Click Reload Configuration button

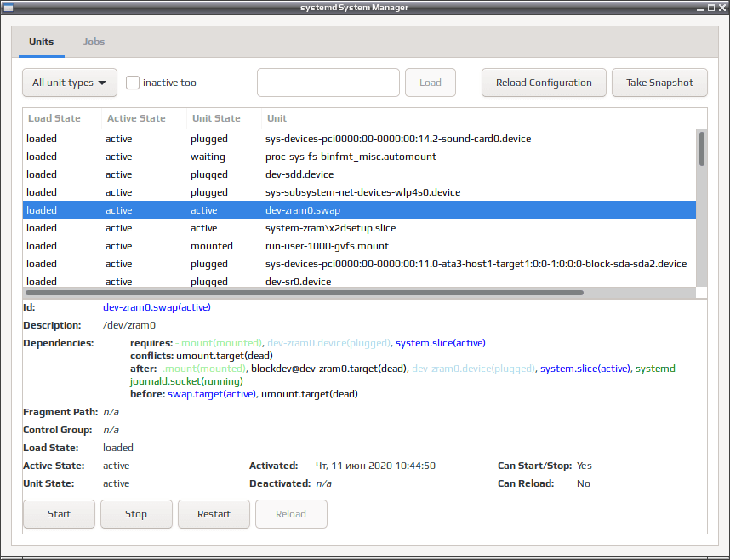coord(544,83)
